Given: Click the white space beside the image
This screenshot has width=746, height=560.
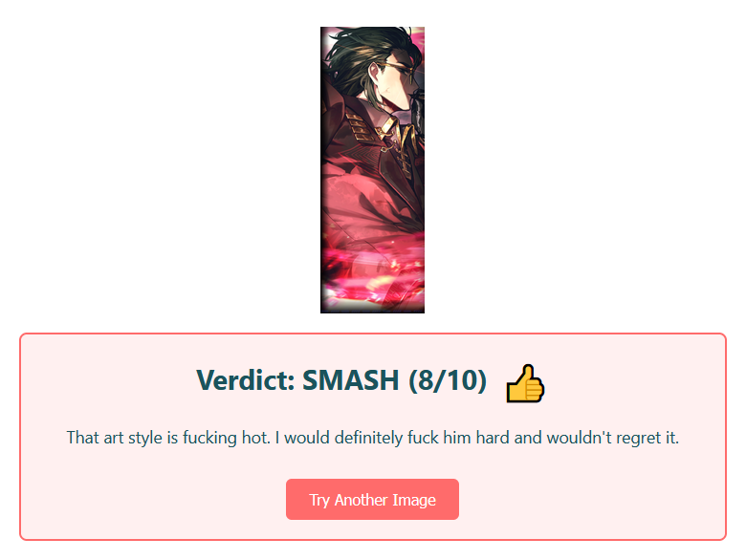Looking at the screenshot, I should (571, 166).
